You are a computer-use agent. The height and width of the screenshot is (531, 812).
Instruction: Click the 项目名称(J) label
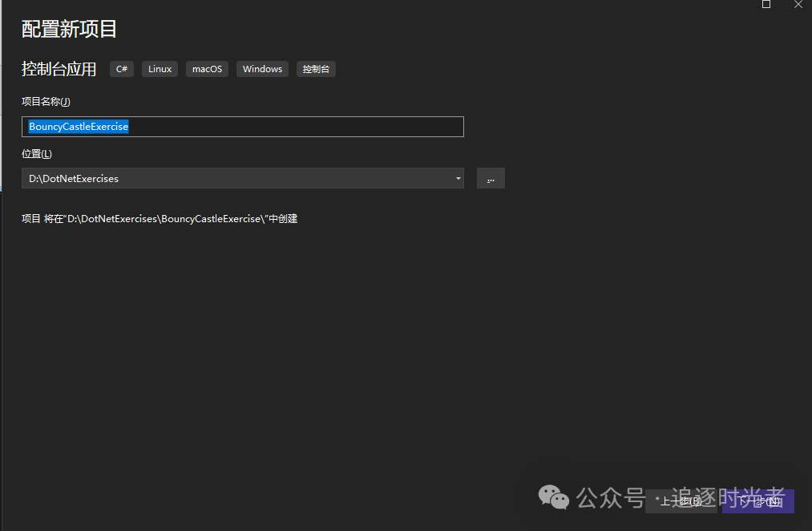(46, 102)
